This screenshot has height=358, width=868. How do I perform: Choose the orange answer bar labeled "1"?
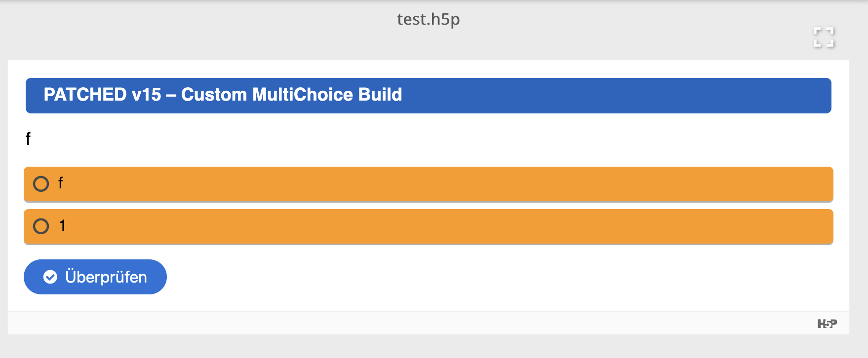[x=429, y=226]
